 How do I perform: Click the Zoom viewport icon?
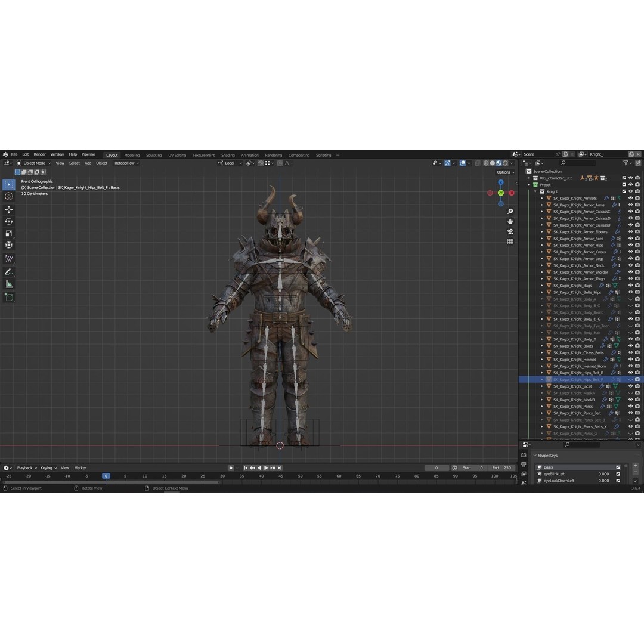(510, 212)
